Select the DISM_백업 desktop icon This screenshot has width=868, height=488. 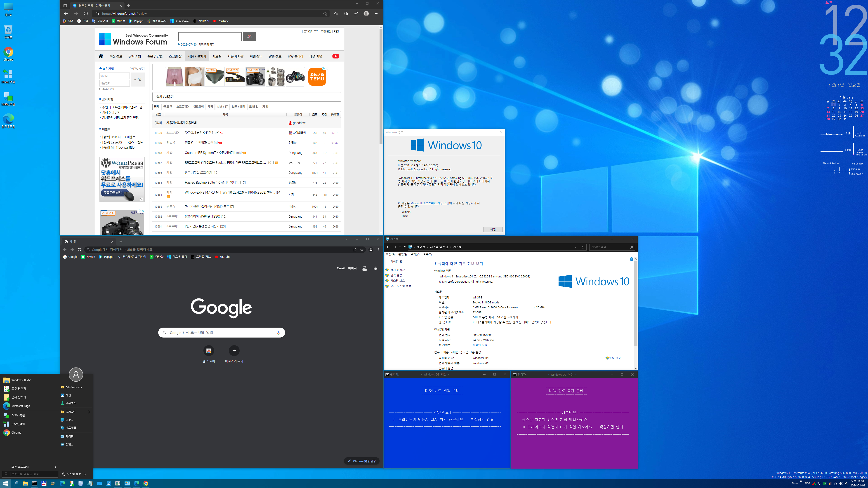[x=8, y=76]
